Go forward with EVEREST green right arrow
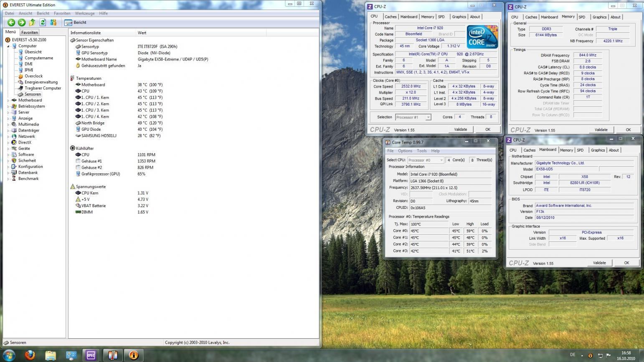The width and height of the screenshot is (644, 362). (x=22, y=23)
